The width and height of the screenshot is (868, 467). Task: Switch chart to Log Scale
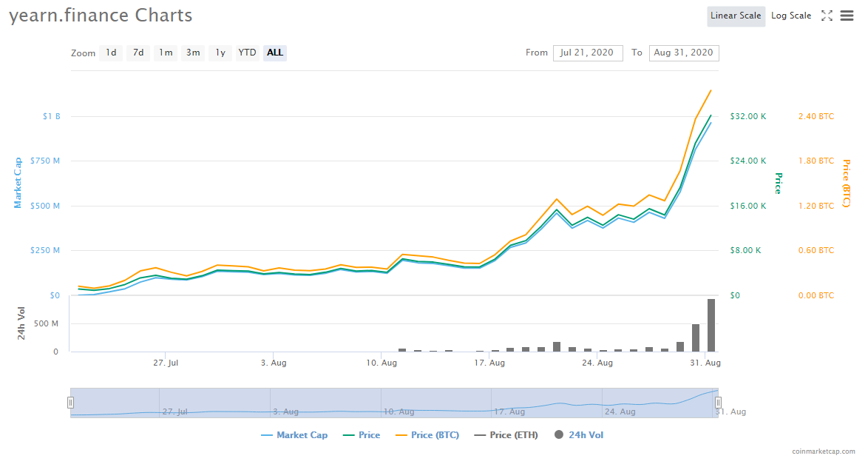pos(791,16)
